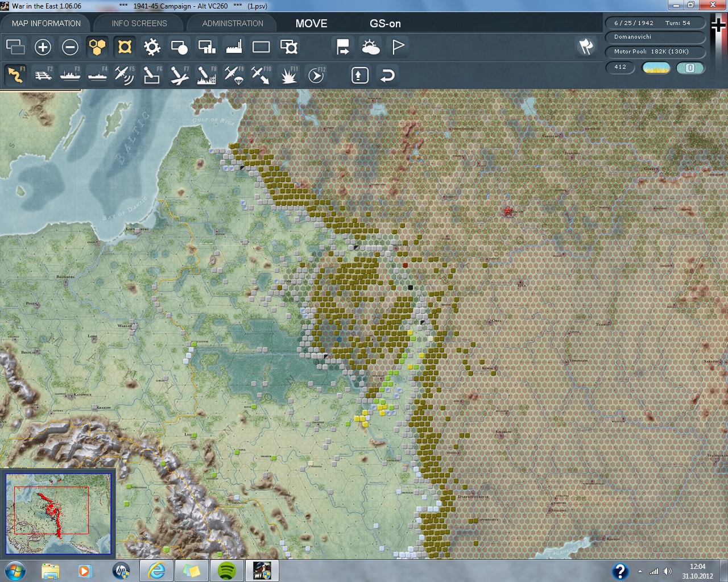
Task: Click the date and Turn 54 display
Action: 655,23
